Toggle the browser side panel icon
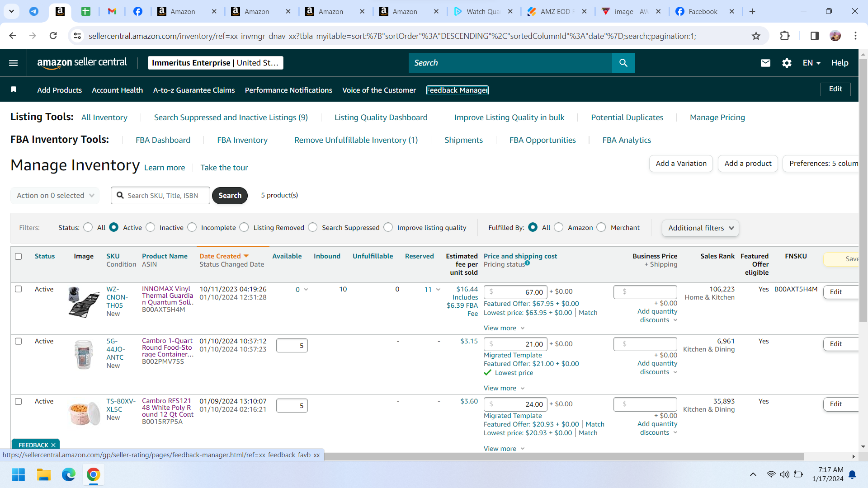This screenshot has width=868, height=488. pos(814,36)
